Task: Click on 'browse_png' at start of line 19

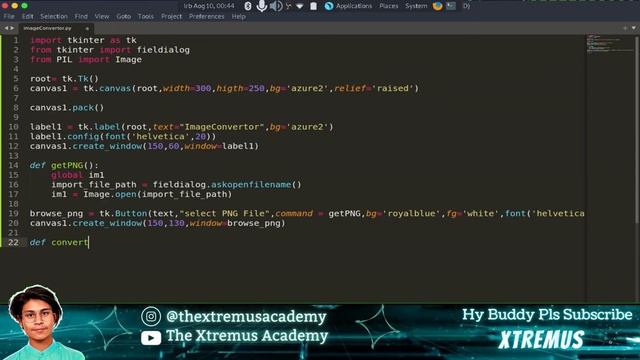Action: pos(56,213)
